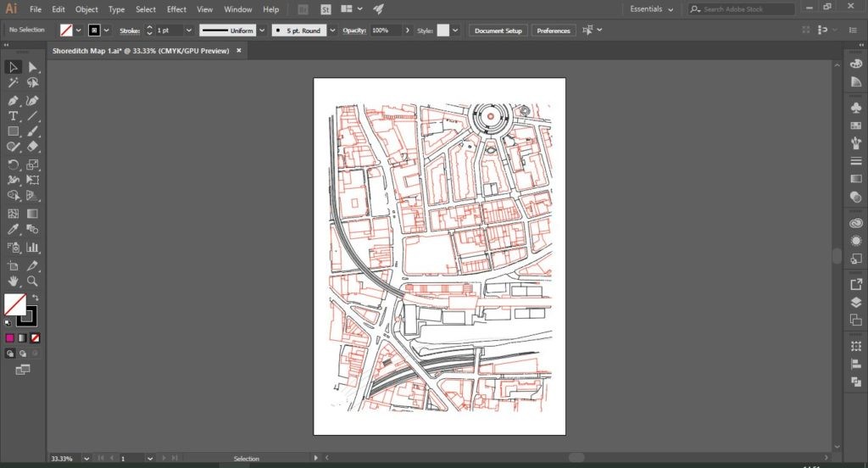Select the Type tool

tap(14, 116)
